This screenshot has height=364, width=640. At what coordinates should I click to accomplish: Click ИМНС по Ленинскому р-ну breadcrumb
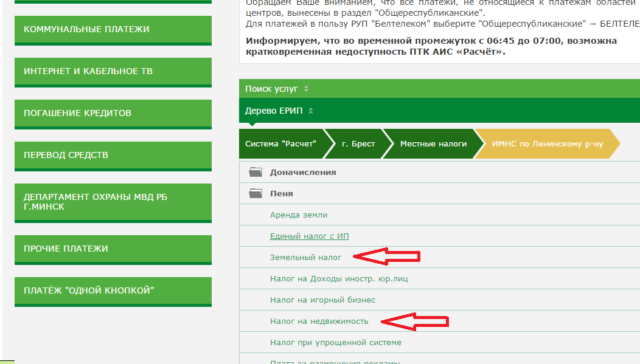[547, 144]
